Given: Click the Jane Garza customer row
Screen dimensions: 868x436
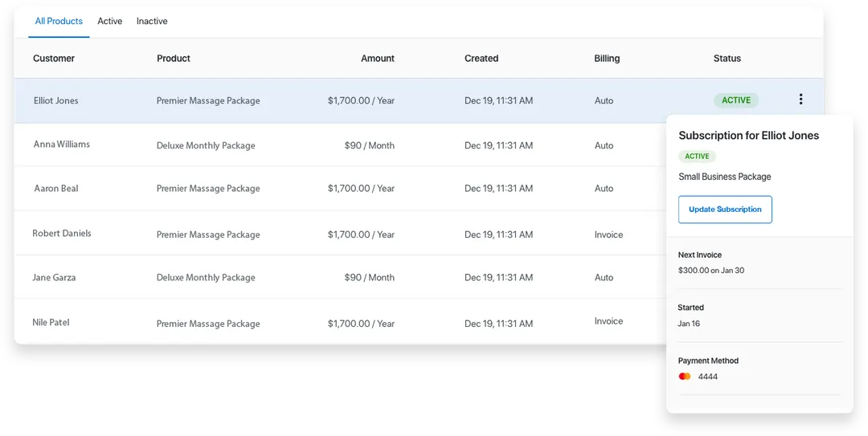Looking at the screenshot, I should click(54, 278).
